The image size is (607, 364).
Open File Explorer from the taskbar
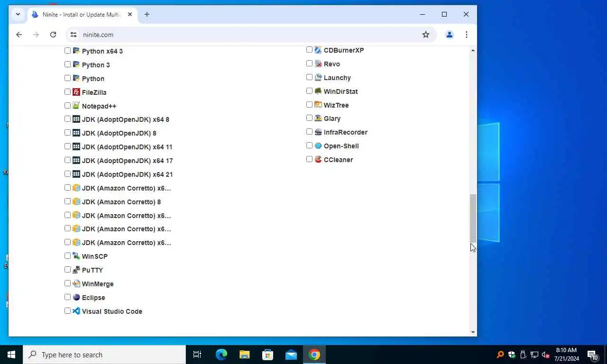244,355
